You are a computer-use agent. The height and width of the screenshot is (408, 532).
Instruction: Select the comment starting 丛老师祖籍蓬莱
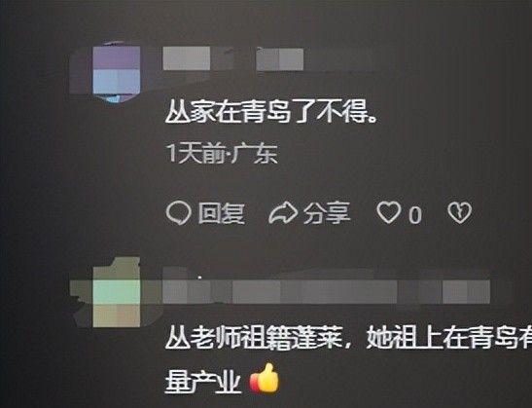348,359
